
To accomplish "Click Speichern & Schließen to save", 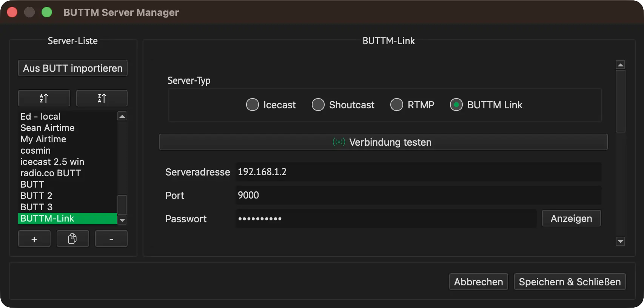I will click(x=570, y=282).
